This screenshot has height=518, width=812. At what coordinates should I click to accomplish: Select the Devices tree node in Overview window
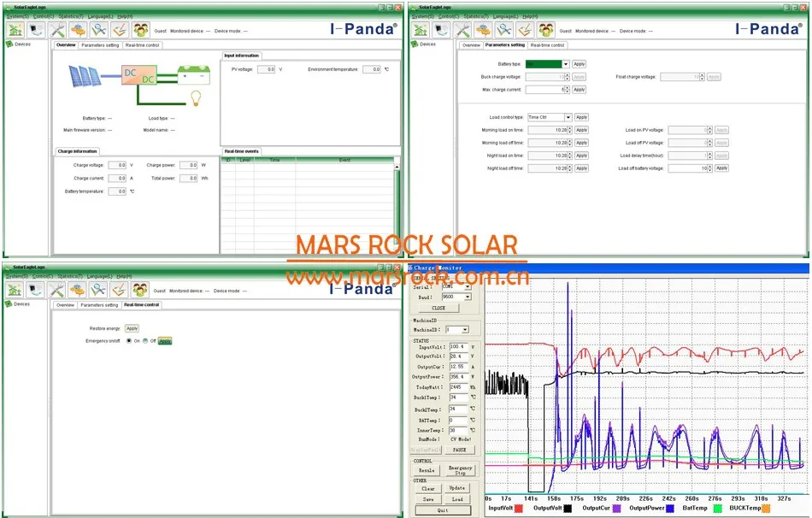pos(19,44)
